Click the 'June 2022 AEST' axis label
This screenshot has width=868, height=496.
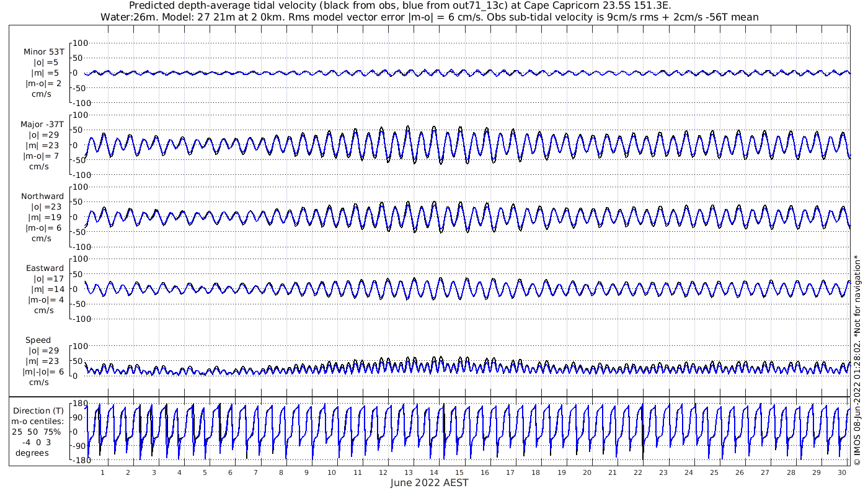430,483
